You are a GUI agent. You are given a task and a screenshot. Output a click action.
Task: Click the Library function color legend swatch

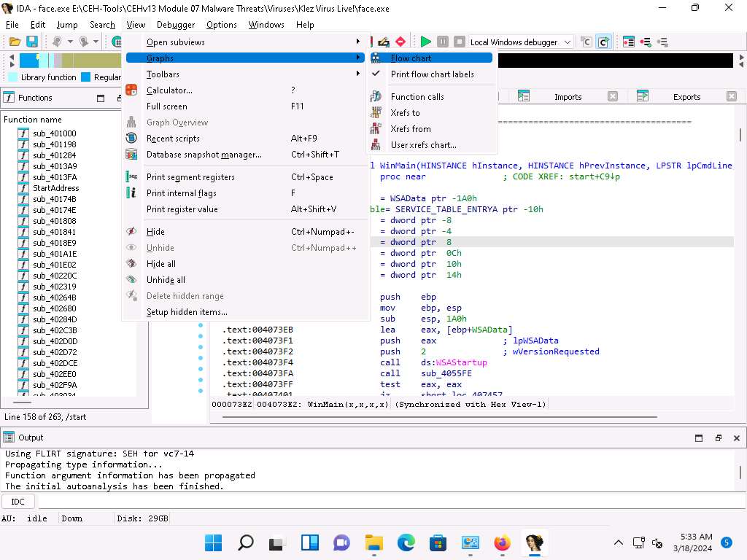(x=13, y=77)
